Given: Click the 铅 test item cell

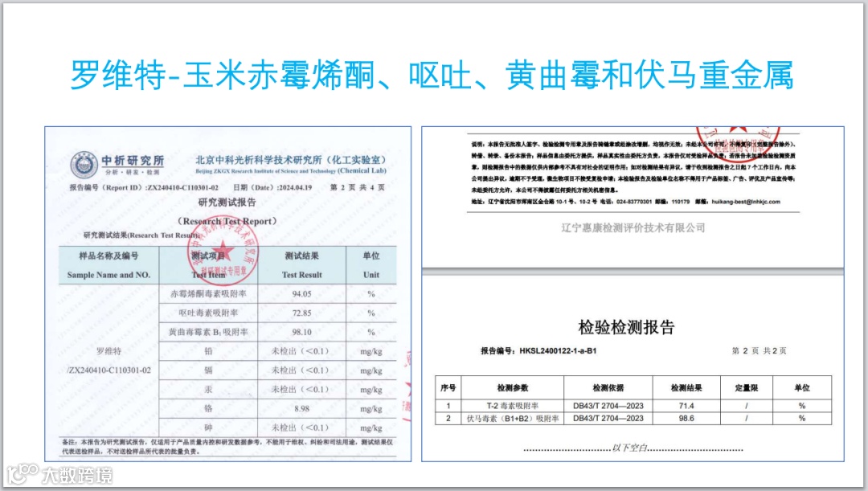Looking at the screenshot, I should tap(208, 351).
